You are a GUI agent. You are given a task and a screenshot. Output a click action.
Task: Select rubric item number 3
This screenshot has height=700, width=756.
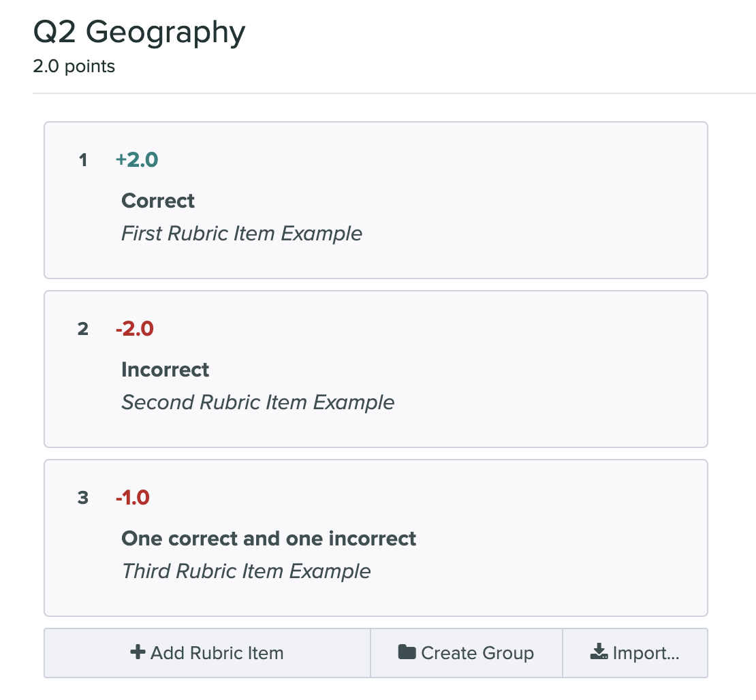tap(83, 498)
